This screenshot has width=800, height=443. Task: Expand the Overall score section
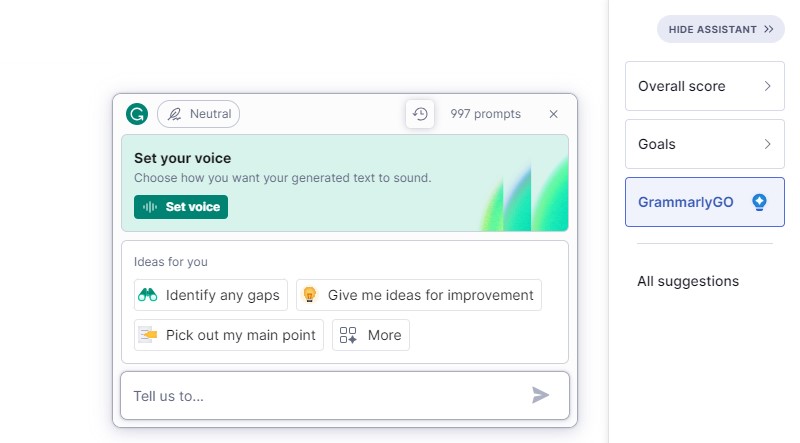coord(704,86)
